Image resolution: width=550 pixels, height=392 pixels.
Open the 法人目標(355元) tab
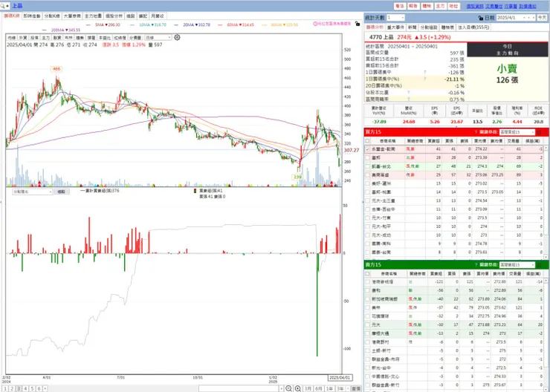tap(473, 27)
